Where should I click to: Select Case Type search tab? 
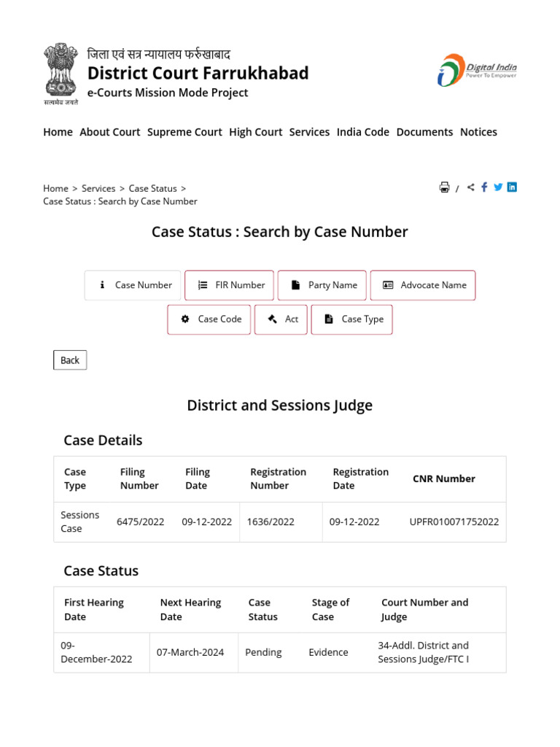click(352, 320)
